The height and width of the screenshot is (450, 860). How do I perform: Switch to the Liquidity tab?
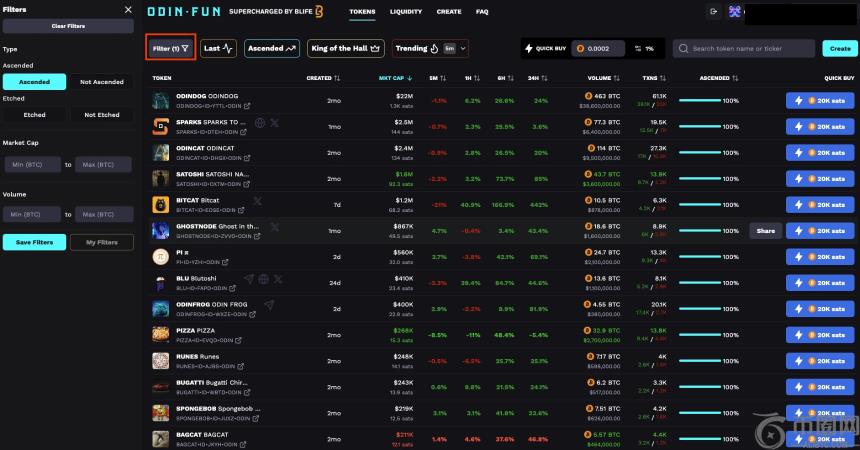pos(405,12)
